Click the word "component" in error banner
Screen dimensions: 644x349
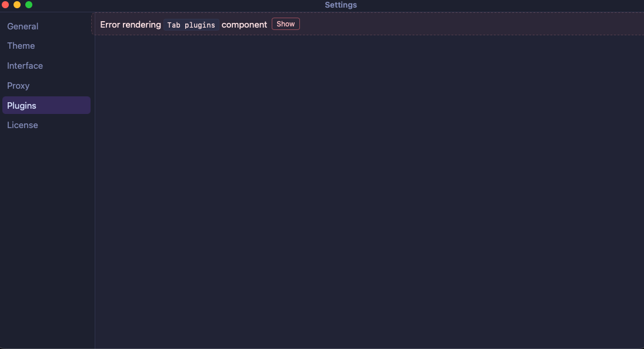(244, 25)
